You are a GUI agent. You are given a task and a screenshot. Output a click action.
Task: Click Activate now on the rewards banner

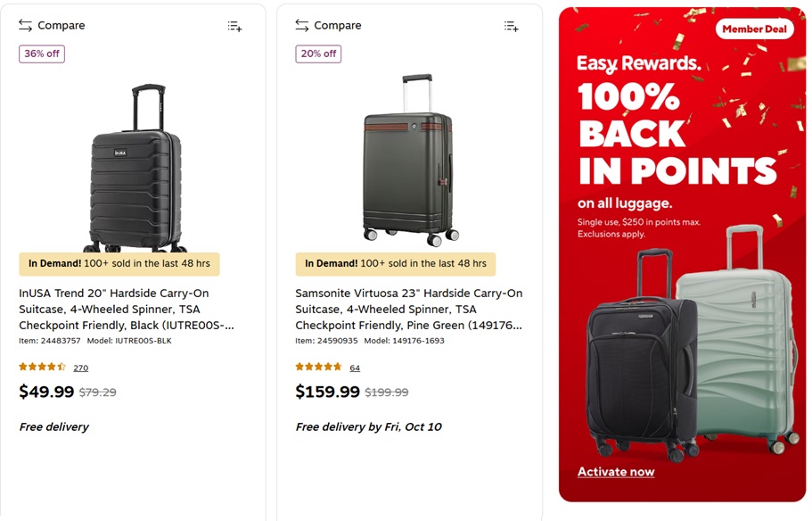pos(616,472)
